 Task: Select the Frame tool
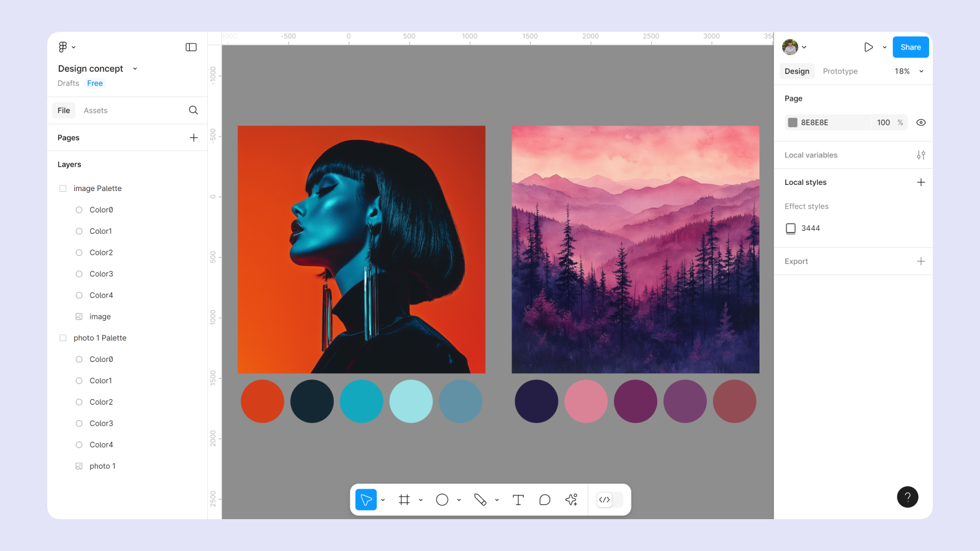404,500
